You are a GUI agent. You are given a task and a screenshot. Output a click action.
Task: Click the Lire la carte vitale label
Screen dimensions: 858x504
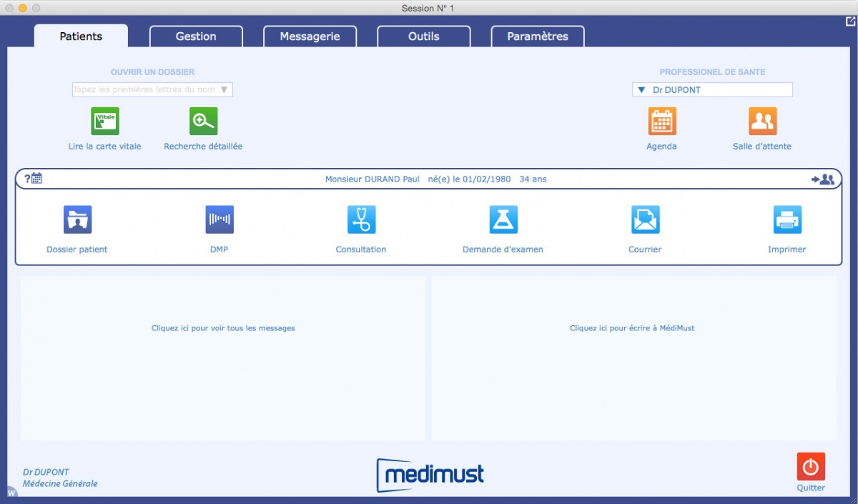(x=105, y=147)
